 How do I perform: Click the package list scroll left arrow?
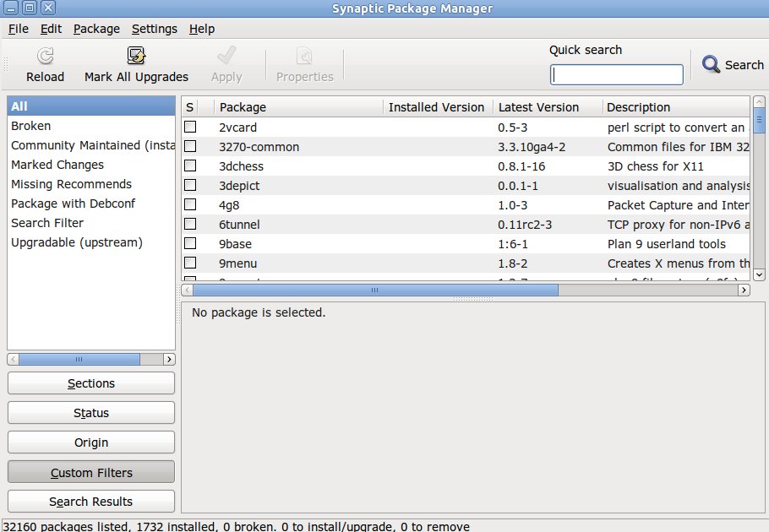point(187,290)
